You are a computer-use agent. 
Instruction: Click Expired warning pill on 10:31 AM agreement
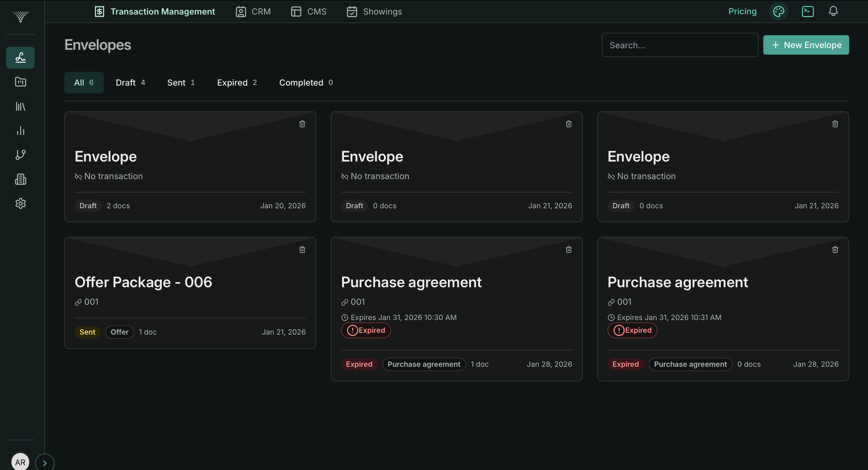[632, 330]
